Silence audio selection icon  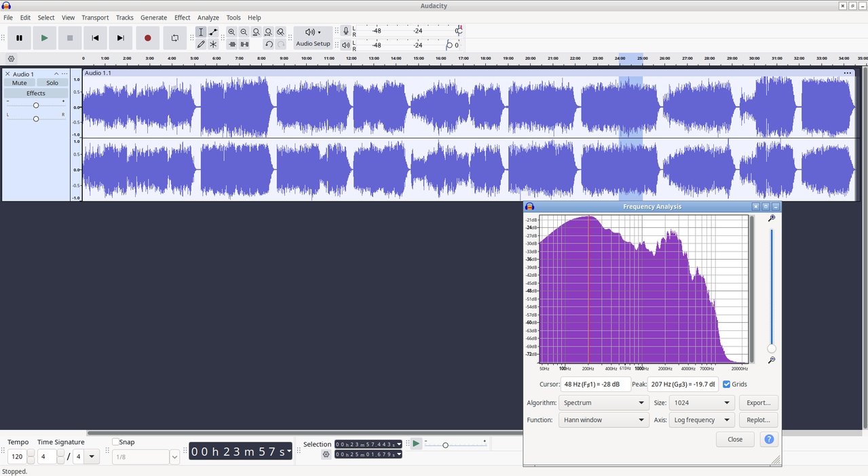pyautogui.click(x=244, y=44)
